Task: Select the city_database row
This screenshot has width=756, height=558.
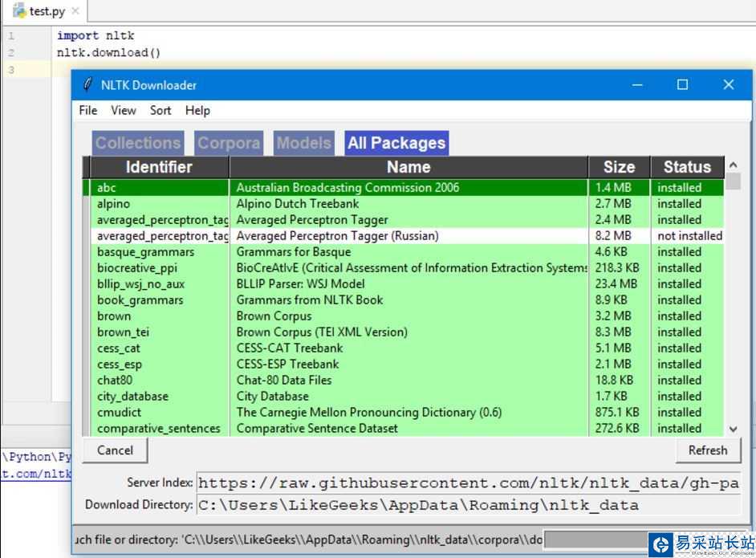Action: tap(403, 396)
